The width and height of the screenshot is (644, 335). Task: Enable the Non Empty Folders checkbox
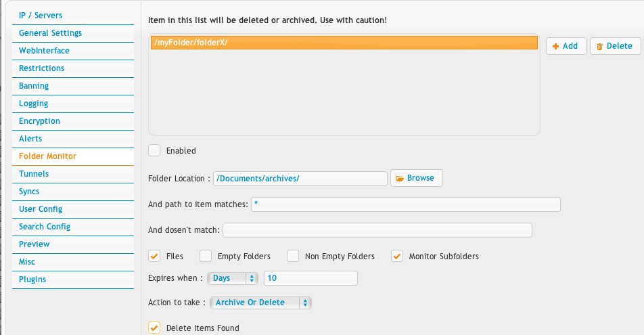(293, 256)
